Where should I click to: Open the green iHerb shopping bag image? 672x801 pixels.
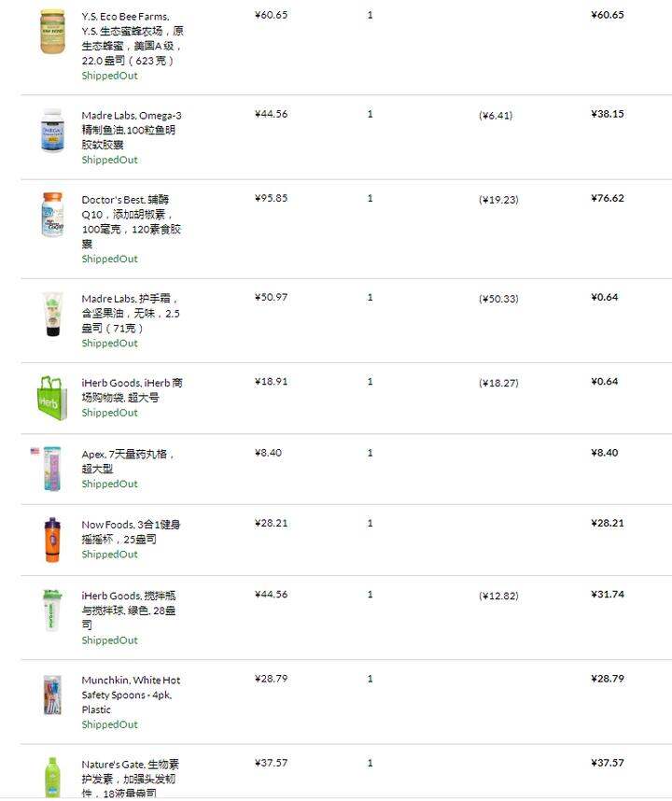[x=51, y=399]
